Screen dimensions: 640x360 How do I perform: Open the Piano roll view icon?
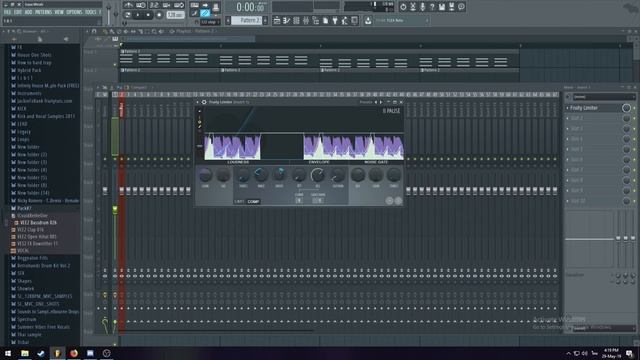(287, 20)
